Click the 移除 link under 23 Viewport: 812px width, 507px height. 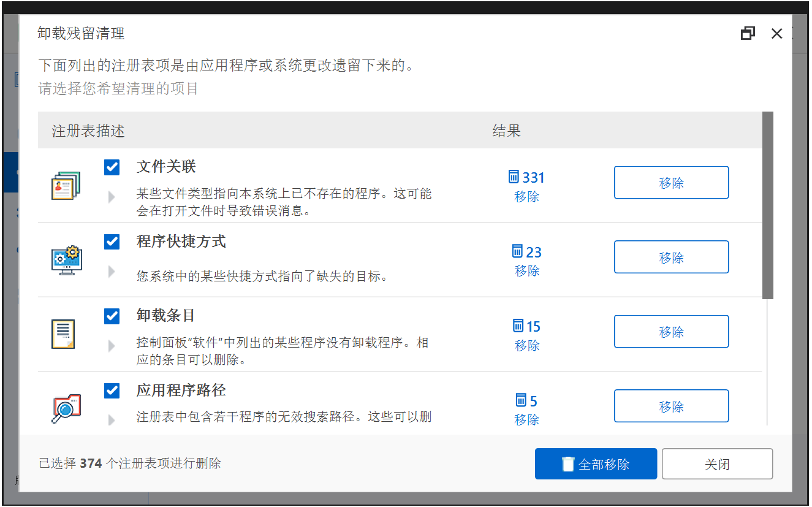(527, 271)
